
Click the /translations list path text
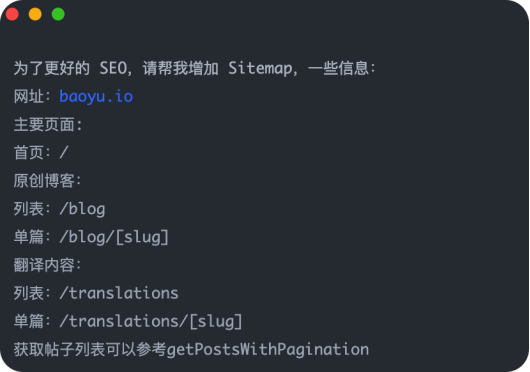pyautogui.click(x=119, y=293)
